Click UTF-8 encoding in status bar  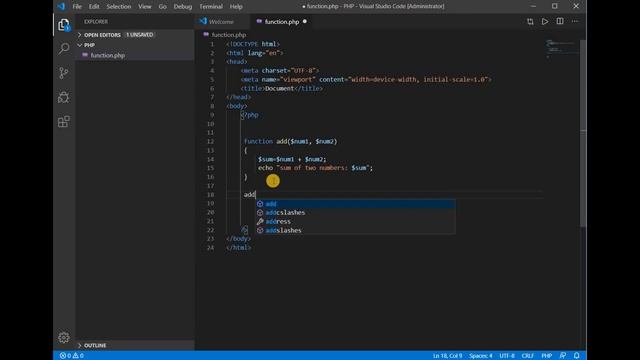[x=507, y=356]
